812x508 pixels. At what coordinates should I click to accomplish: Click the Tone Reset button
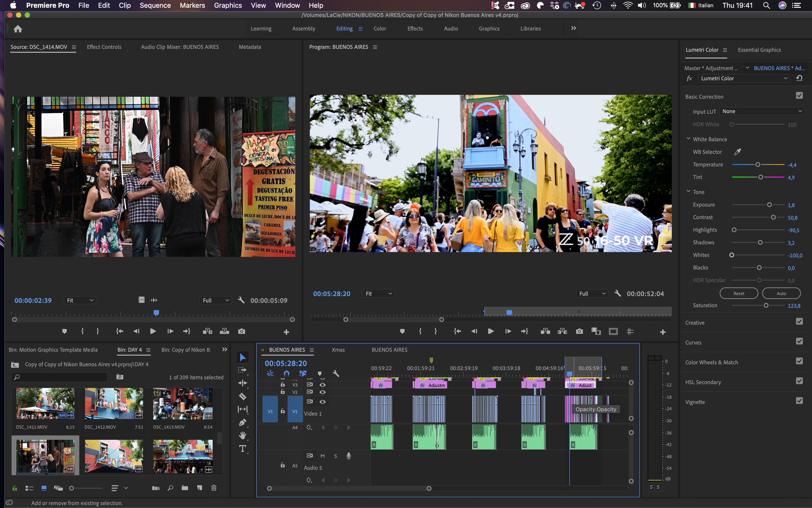pyautogui.click(x=739, y=293)
